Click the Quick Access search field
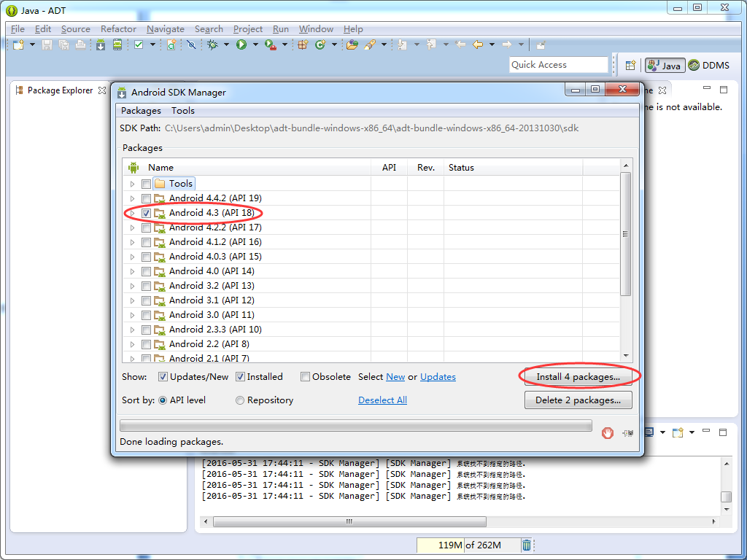Viewport: 747px width, 560px height. (x=558, y=65)
